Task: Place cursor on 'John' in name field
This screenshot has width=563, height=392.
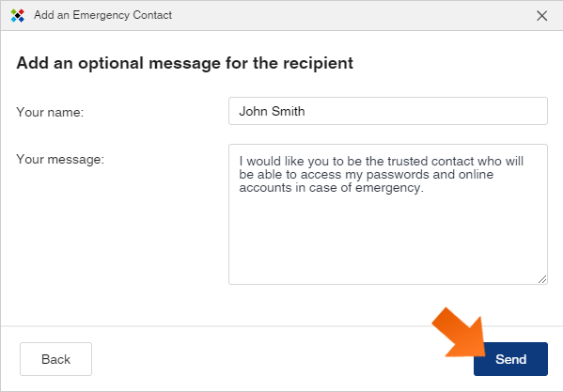Action: [254, 111]
